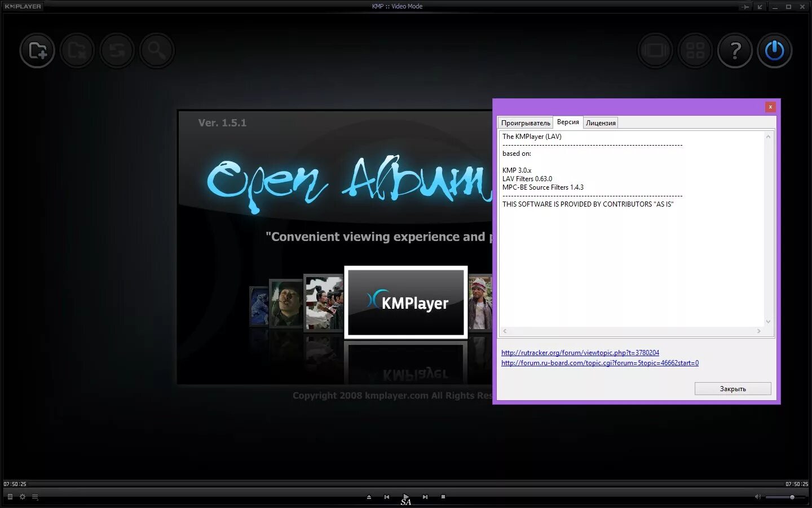Viewport: 812px width, 508px height.
Task: Click the dimmed refresh album icon
Action: pyautogui.click(x=117, y=51)
